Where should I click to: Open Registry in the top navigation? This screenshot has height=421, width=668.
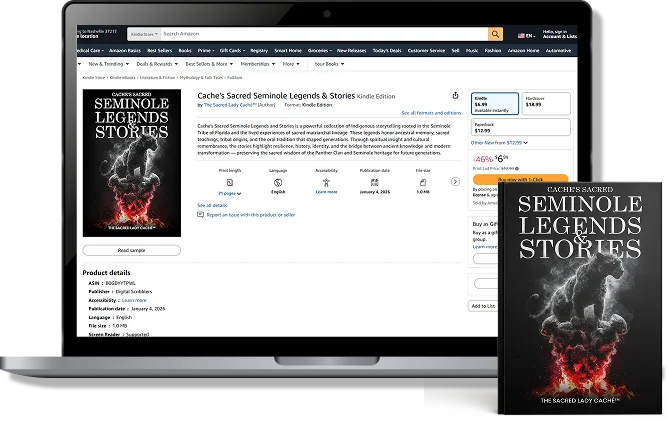(x=259, y=51)
